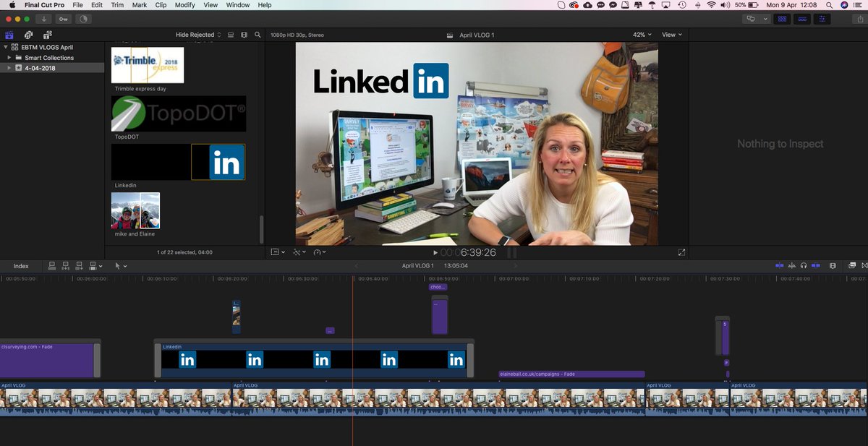Overwrite with the selected clip
Viewport: 868px width, 446px height.
pos(91,266)
